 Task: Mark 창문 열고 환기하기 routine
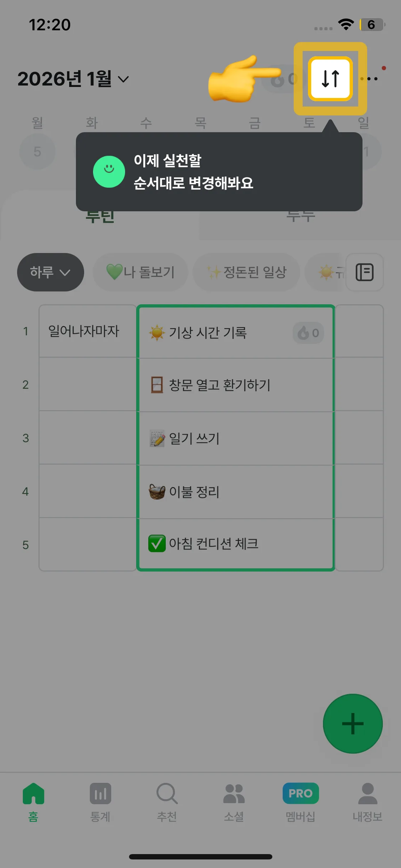(235, 385)
